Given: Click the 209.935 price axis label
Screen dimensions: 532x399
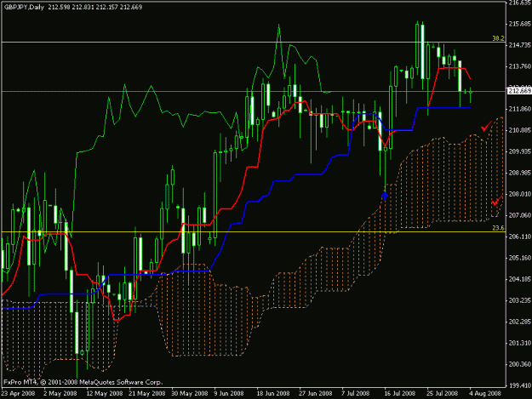Looking at the screenshot, I should [520, 151].
